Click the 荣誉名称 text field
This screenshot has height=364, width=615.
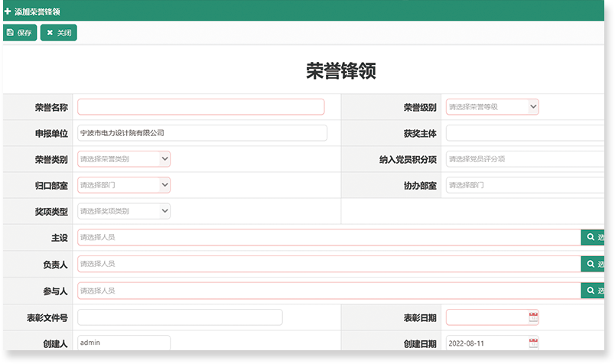(x=200, y=107)
